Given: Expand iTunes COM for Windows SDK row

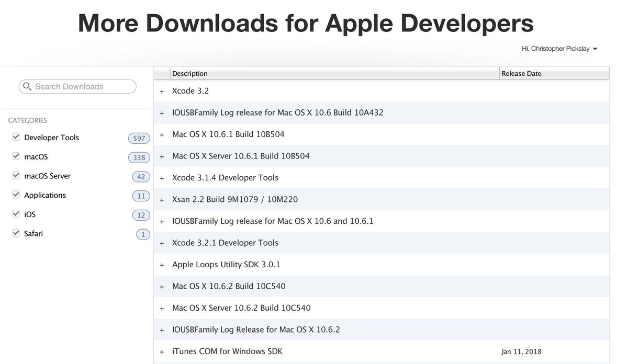Looking at the screenshot, I should point(162,352).
